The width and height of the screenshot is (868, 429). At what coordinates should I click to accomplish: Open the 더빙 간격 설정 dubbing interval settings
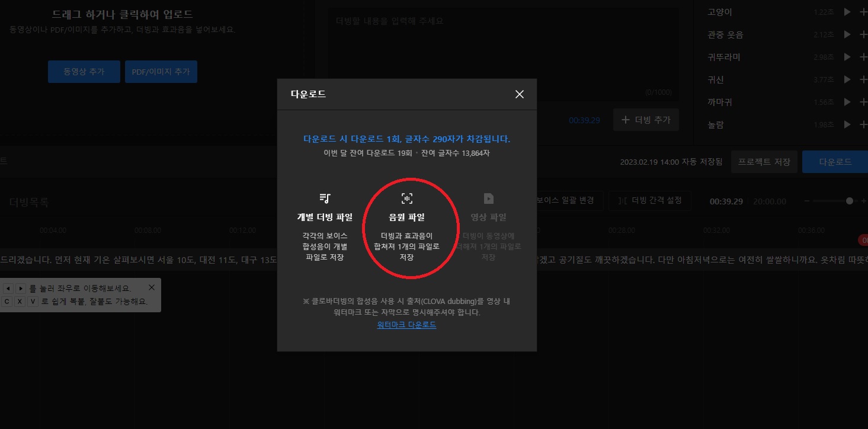coord(649,201)
